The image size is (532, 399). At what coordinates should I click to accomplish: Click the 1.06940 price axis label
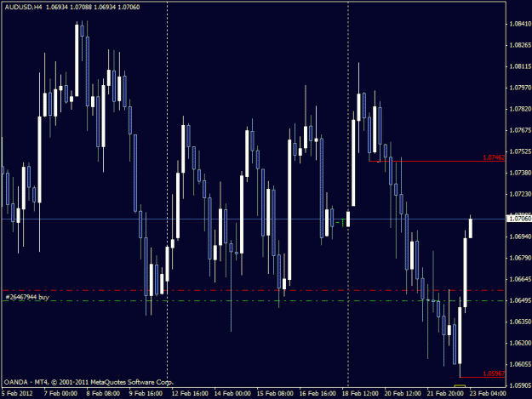click(x=520, y=237)
